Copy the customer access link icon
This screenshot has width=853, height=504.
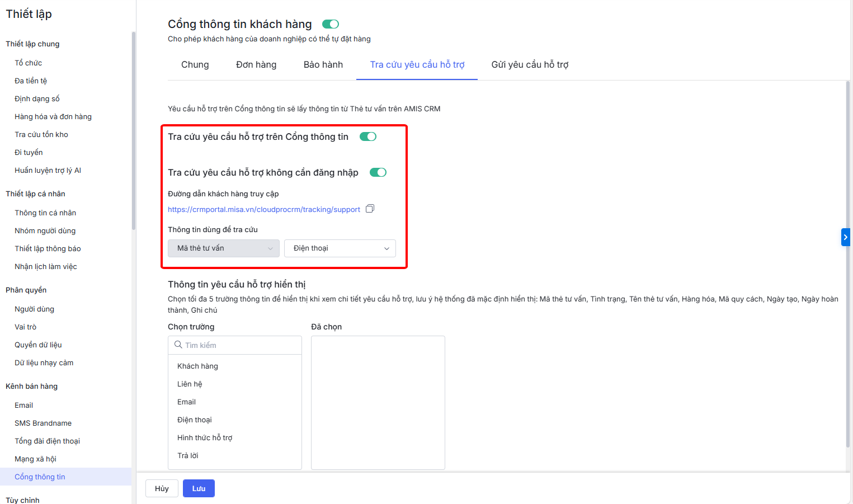(370, 209)
